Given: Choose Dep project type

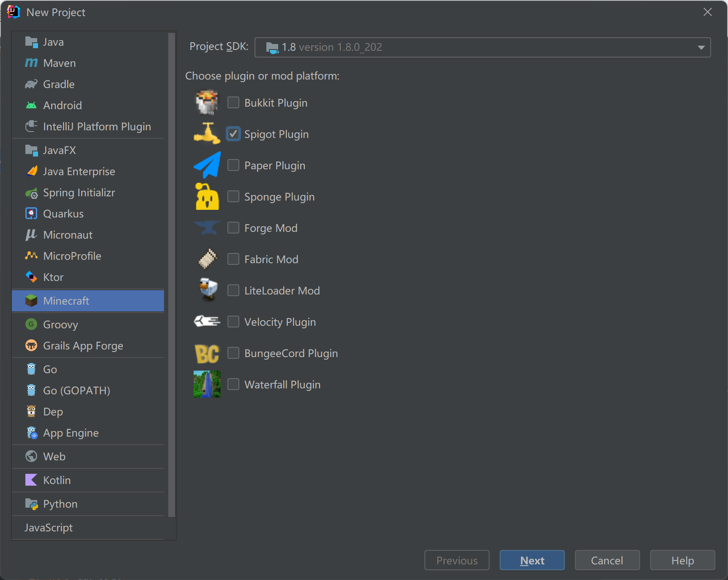Looking at the screenshot, I should point(88,412).
